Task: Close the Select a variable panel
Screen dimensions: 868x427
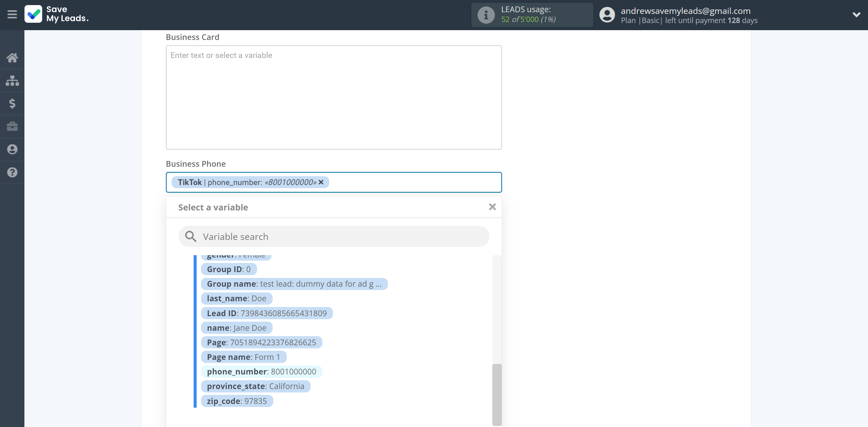Action: (x=492, y=207)
